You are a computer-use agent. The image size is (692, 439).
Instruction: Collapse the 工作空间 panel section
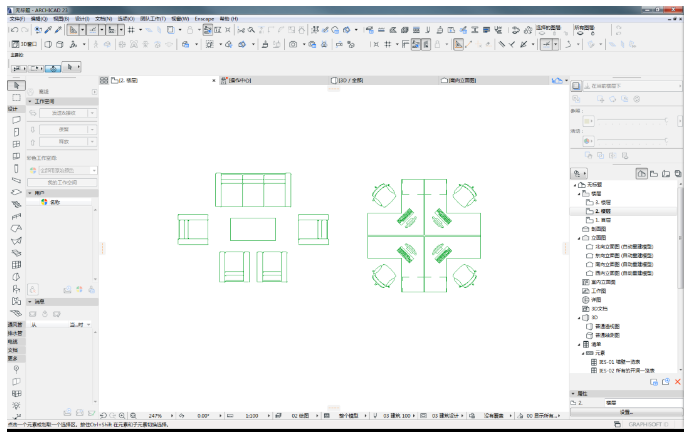(30, 101)
